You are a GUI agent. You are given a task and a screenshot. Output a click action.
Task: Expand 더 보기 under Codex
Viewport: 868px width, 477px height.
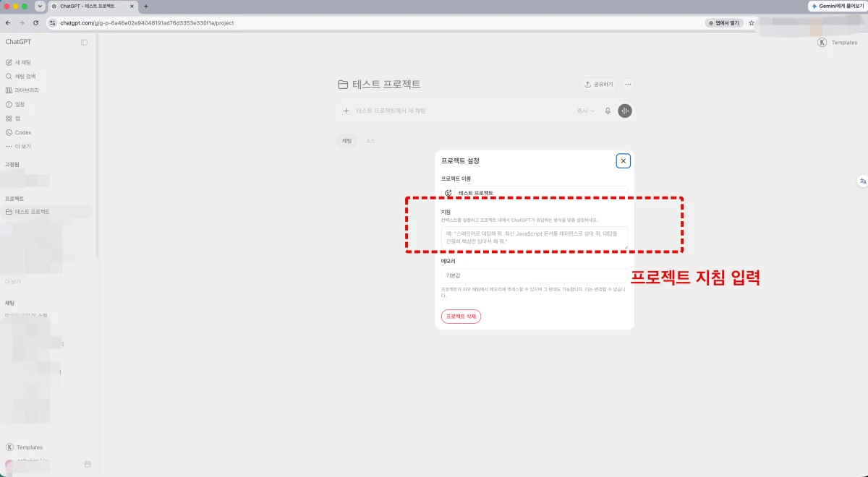[18, 147]
